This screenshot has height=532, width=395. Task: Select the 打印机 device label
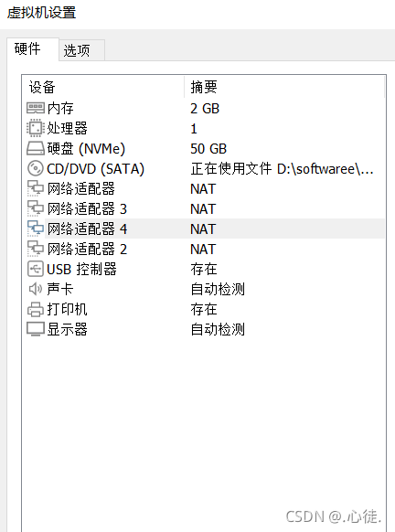67,309
